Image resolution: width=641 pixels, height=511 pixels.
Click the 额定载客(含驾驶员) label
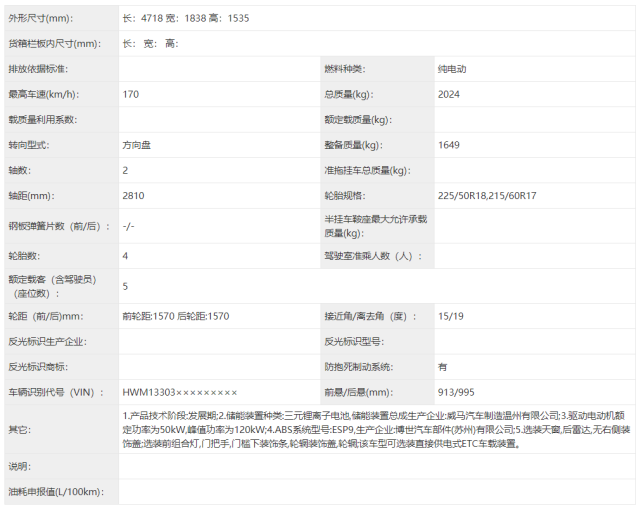click(52, 286)
